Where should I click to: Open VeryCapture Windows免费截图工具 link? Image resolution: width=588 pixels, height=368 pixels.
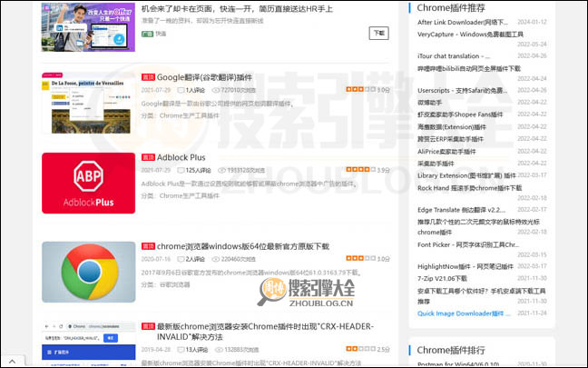(470, 35)
